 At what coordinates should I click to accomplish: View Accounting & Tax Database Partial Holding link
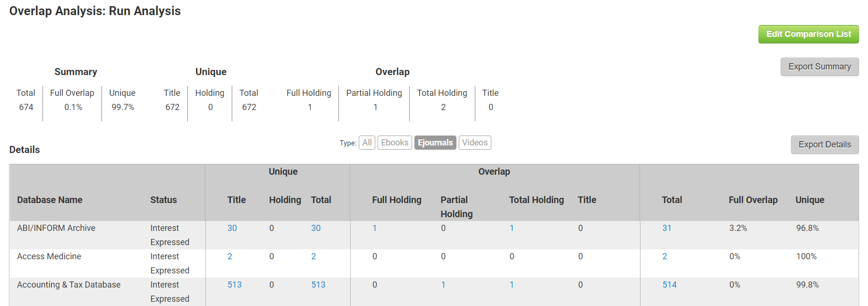pos(443,285)
